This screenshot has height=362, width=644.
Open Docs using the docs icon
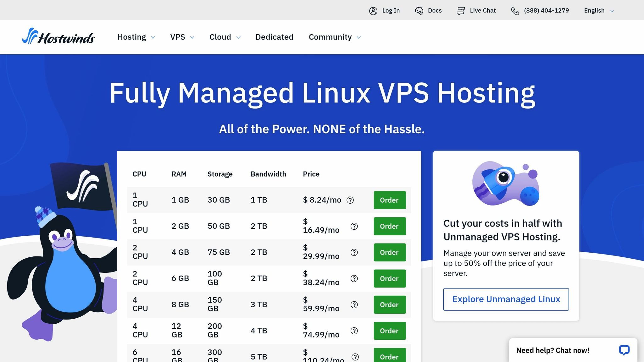[x=419, y=10]
